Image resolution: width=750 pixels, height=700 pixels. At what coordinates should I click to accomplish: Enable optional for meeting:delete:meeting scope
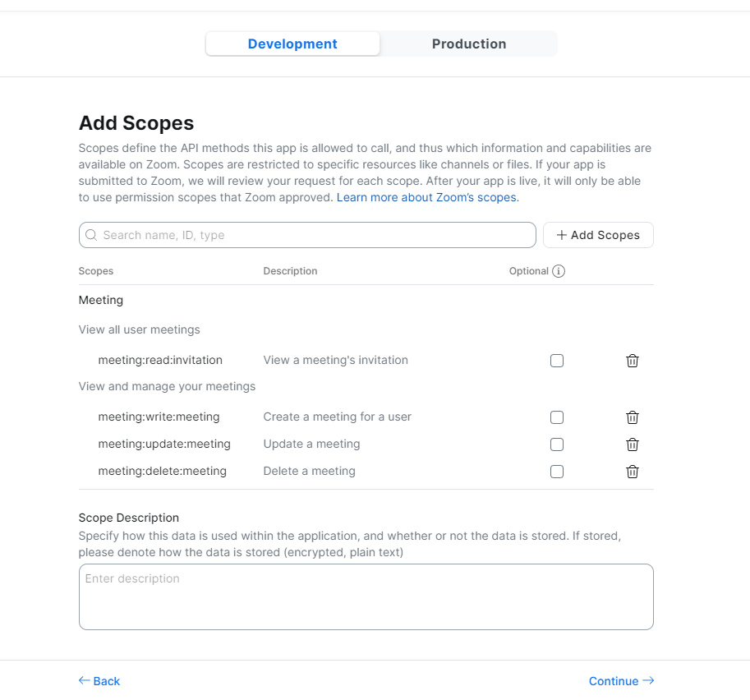tap(557, 472)
